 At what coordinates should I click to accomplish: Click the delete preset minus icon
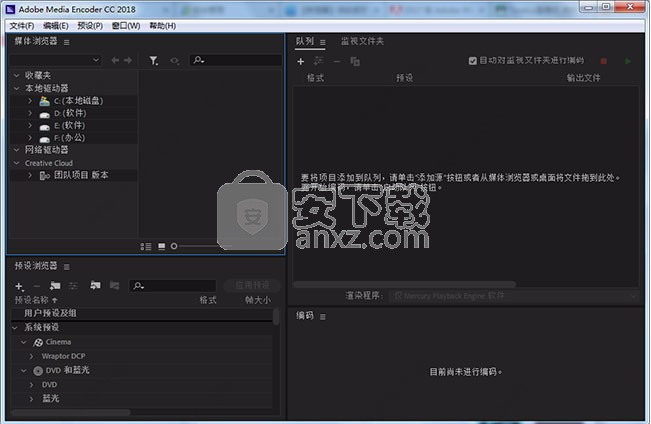[37, 286]
